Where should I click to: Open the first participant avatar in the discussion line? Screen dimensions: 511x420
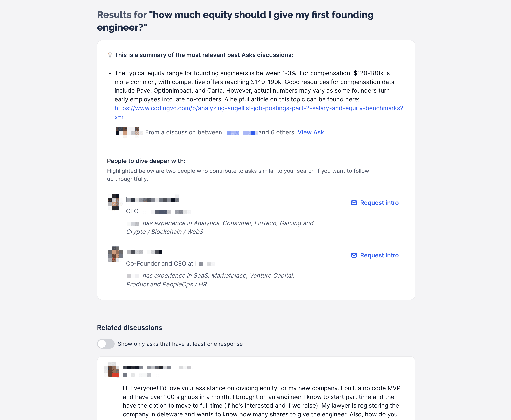click(x=121, y=132)
